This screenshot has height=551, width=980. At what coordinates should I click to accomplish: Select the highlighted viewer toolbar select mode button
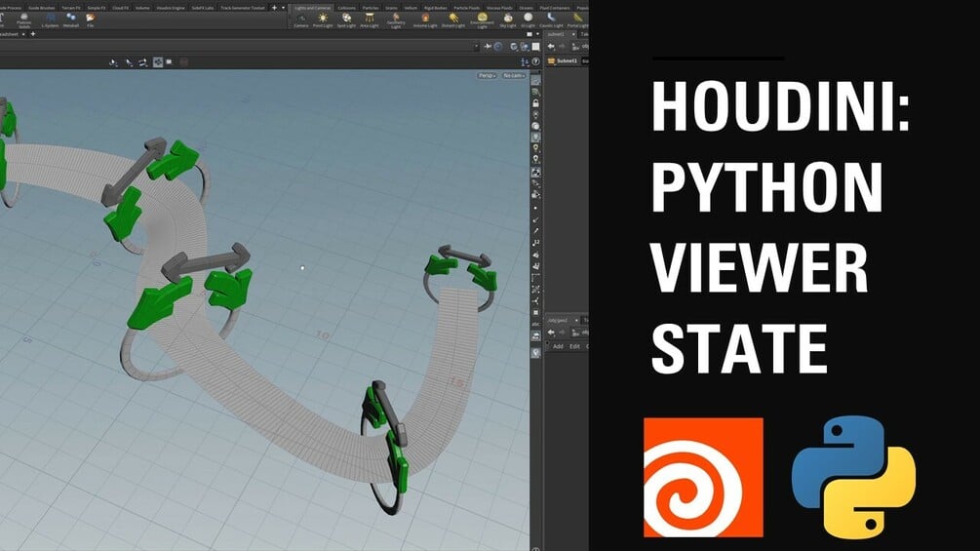158,61
